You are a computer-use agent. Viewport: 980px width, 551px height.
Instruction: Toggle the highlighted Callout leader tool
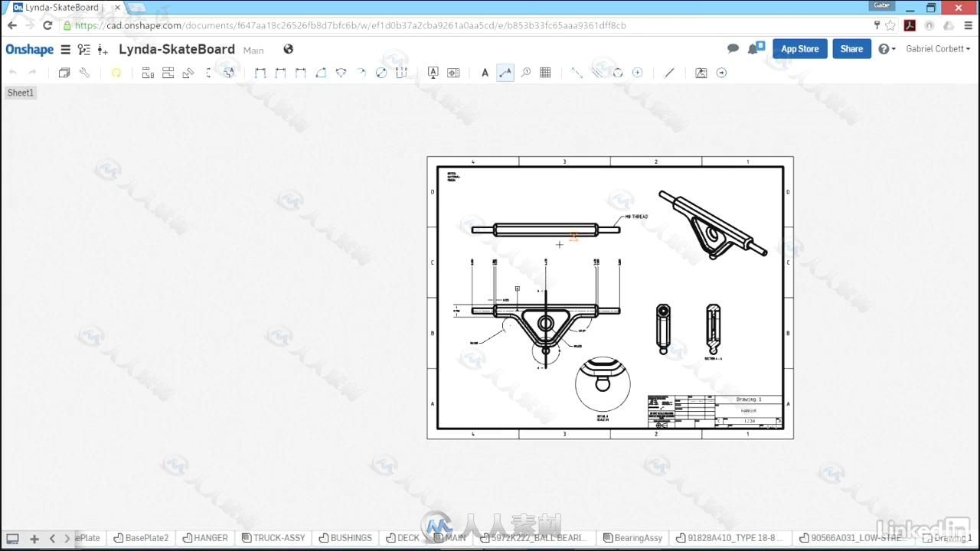[x=505, y=73]
